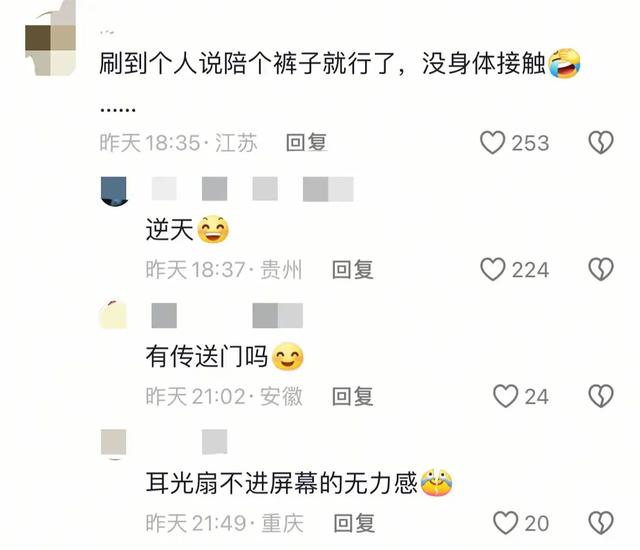Tap broken heart on the Chongqing reply
Viewport: 640px width, 550px height.
coord(601,523)
